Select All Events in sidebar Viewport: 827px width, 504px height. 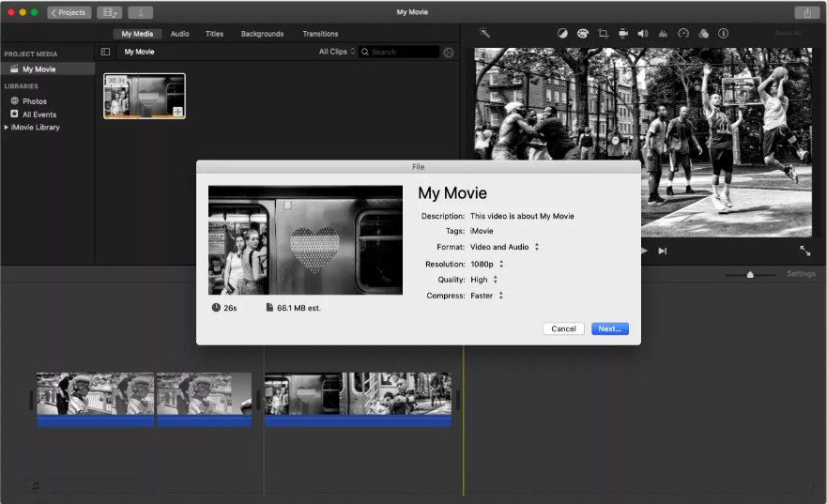(39, 115)
